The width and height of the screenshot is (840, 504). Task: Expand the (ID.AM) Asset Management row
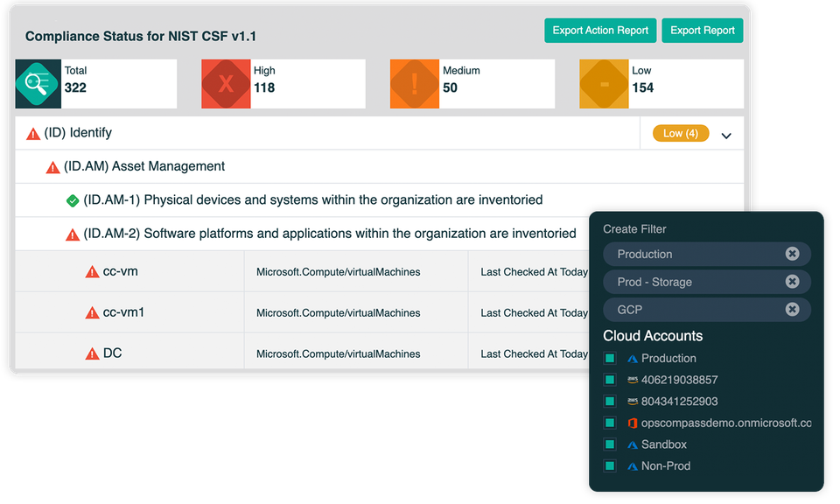pos(379,166)
